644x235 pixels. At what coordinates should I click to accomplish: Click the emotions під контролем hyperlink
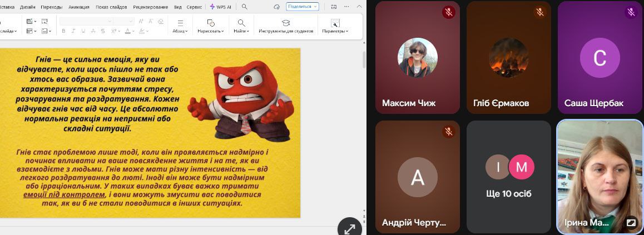point(64,195)
